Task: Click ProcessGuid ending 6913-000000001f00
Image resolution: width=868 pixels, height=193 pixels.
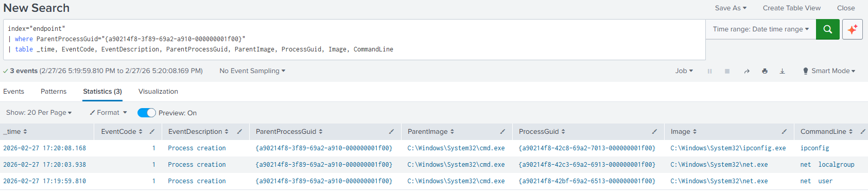Action: click(587, 165)
